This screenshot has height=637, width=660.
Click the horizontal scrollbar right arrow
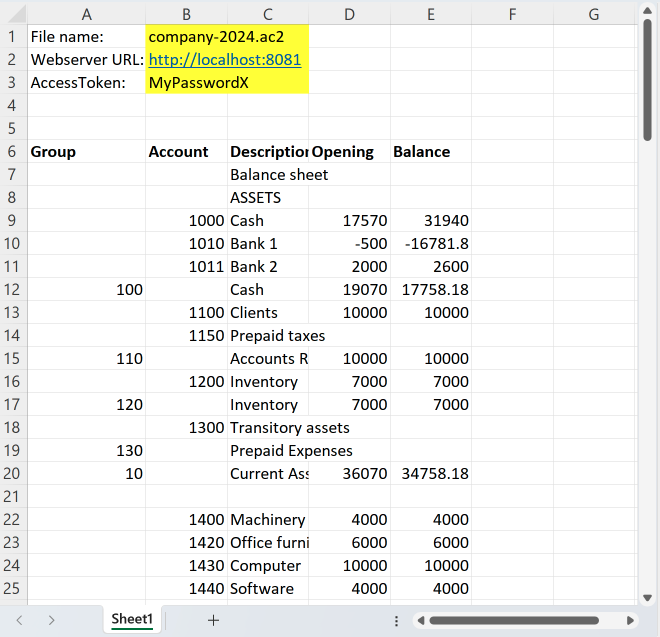point(628,620)
